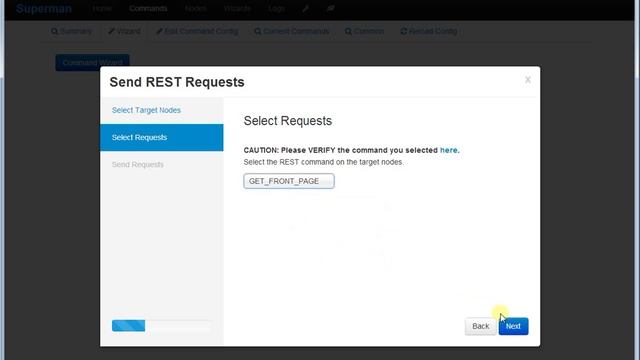
Task: Open the Wizard sub-navigation link
Action: click(x=124, y=31)
